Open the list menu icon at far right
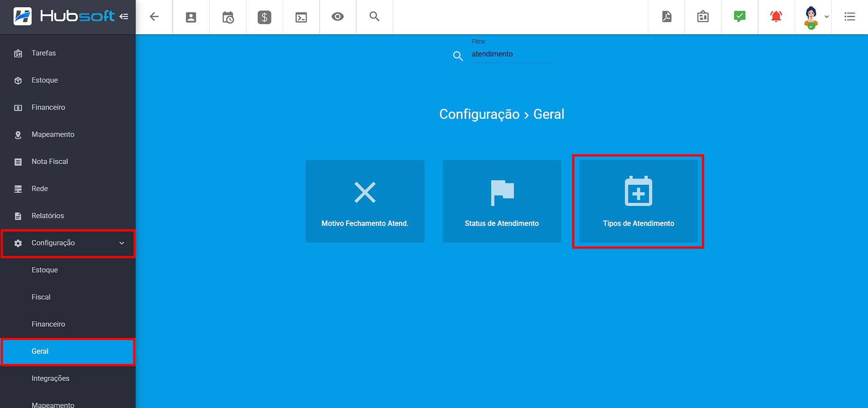The width and height of the screenshot is (868, 408). 850,17
